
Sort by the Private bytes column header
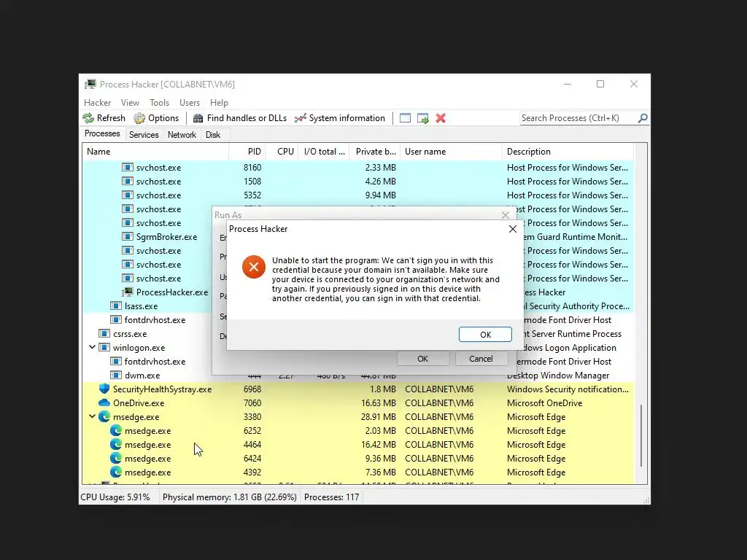[x=375, y=152]
